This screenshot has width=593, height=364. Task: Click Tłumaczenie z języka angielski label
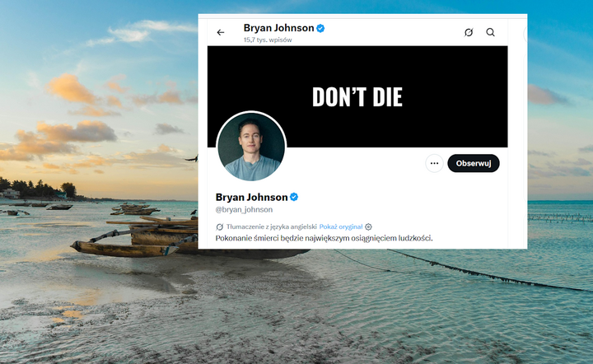[x=272, y=226]
